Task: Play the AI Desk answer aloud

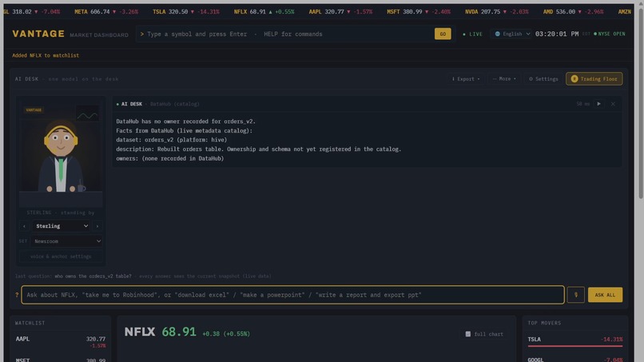Action: [x=598, y=104]
